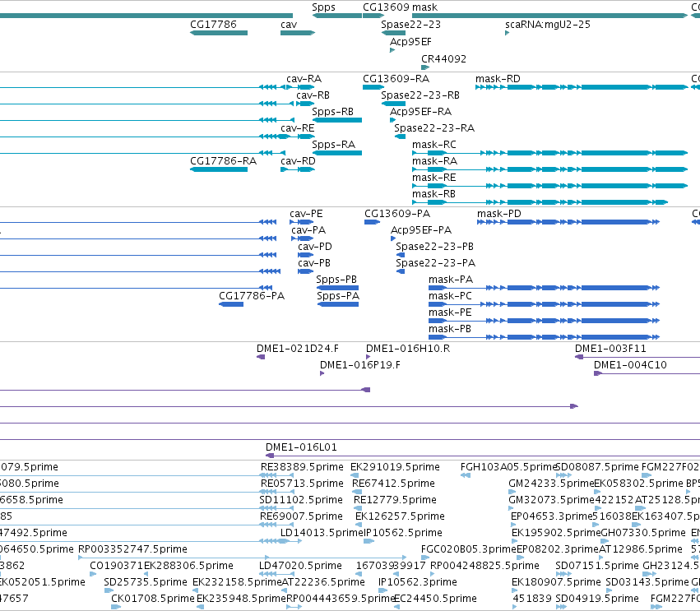Select the Spps gene feature
The image size is (700, 611).
point(337,16)
